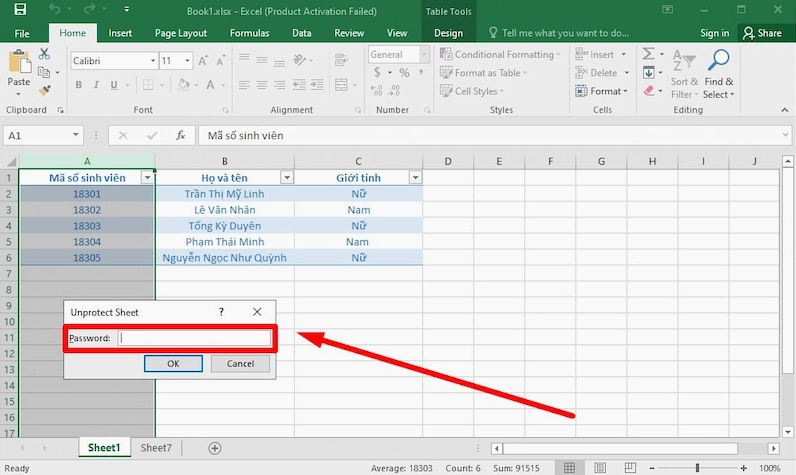Switch to Normal view icon in status bar
796x475 pixels.
570,468
